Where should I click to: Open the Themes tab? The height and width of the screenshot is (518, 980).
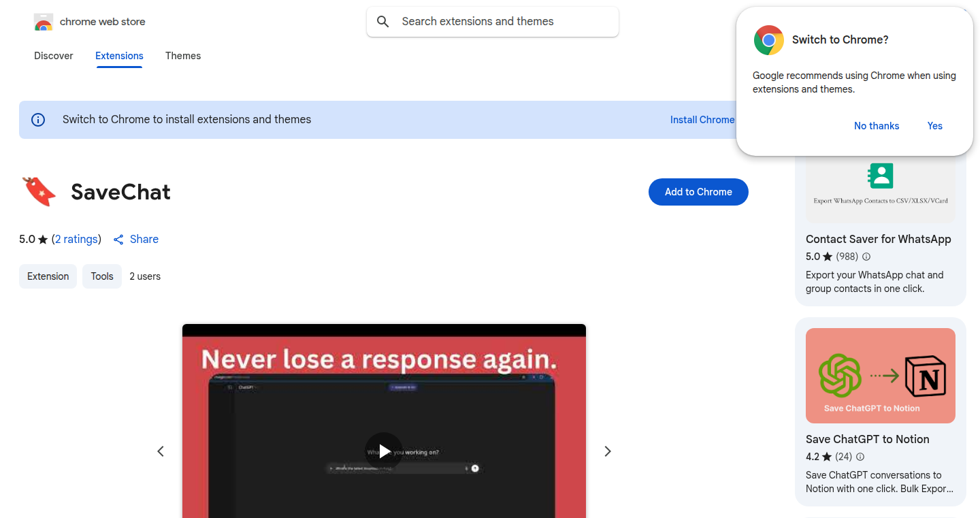point(183,56)
